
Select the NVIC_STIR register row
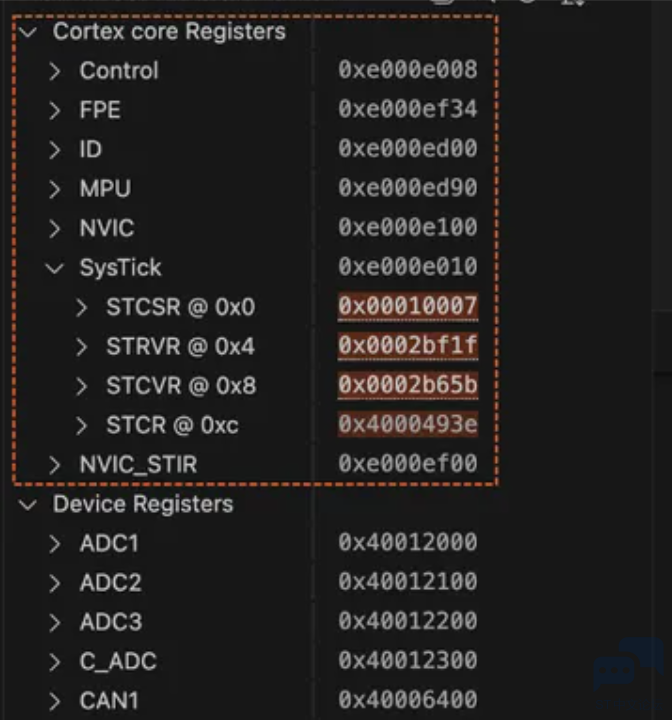point(138,465)
